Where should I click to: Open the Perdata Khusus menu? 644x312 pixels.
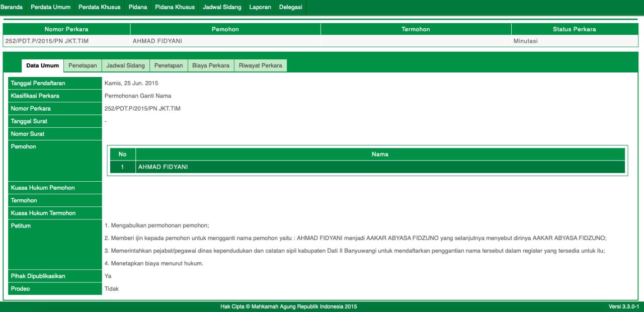click(x=99, y=7)
